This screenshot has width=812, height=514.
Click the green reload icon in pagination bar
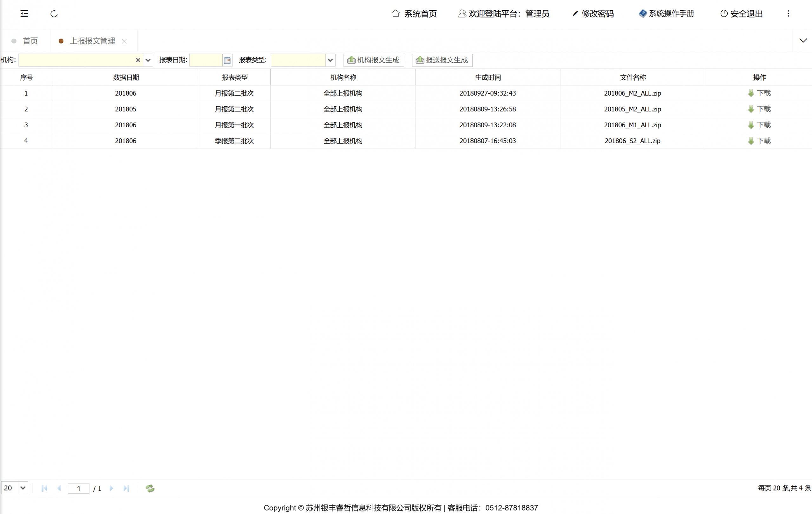[x=150, y=488]
